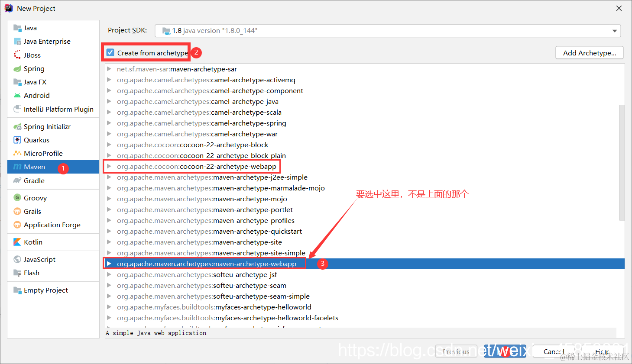The width and height of the screenshot is (632, 364).
Task: Click the Cancel button
Action: 554,351
